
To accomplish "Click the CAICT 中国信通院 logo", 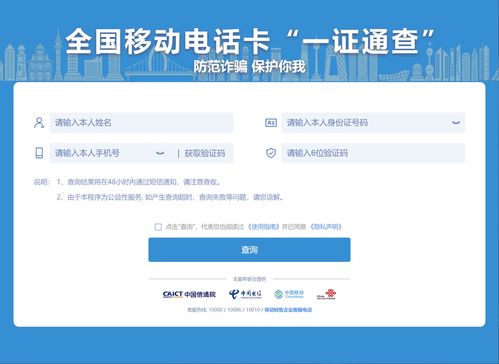I will click(x=189, y=294).
